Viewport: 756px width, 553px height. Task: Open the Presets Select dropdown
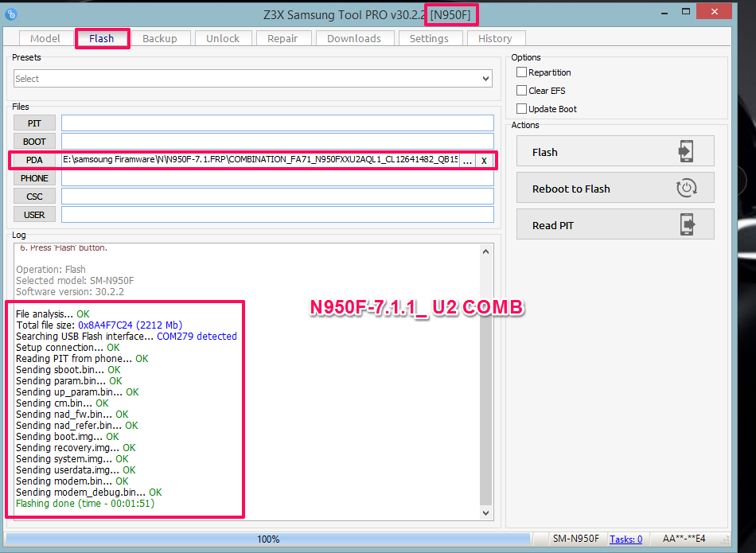[x=252, y=79]
